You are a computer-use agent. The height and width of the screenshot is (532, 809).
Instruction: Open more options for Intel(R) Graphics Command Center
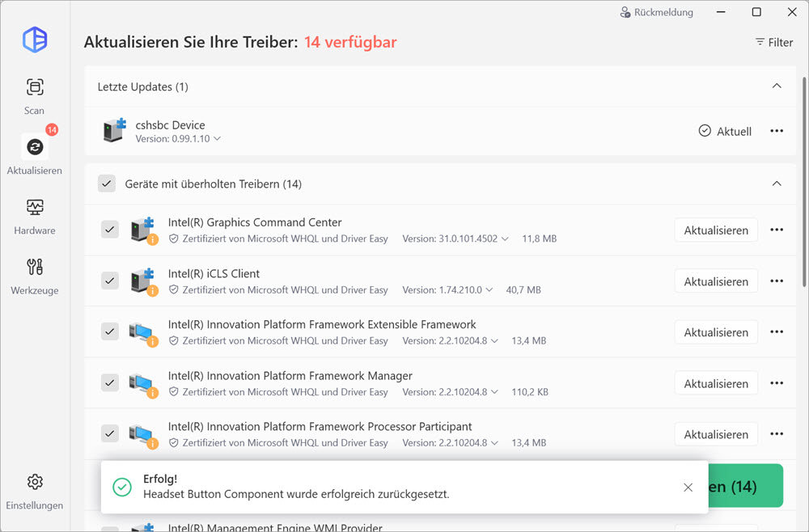[777, 230]
